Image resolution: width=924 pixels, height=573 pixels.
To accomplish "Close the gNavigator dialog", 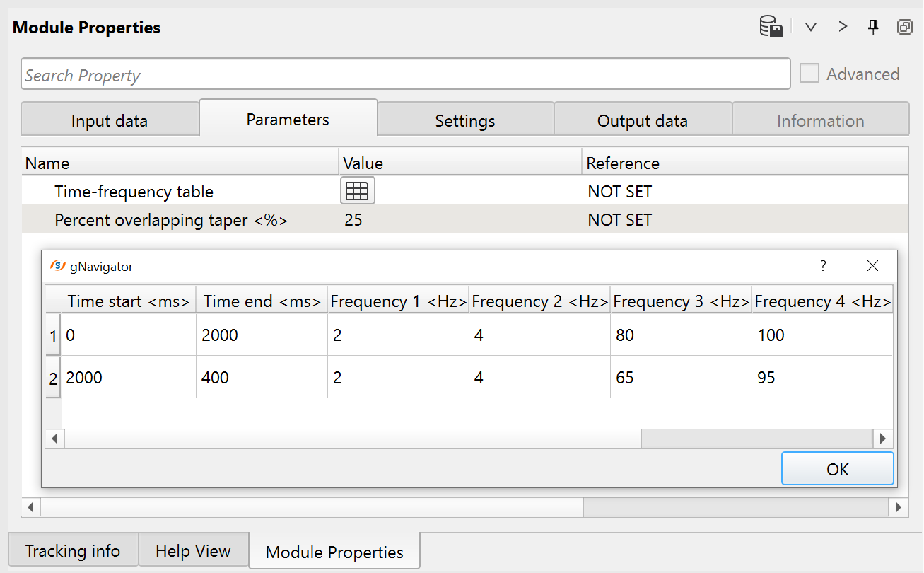I will (x=872, y=266).
